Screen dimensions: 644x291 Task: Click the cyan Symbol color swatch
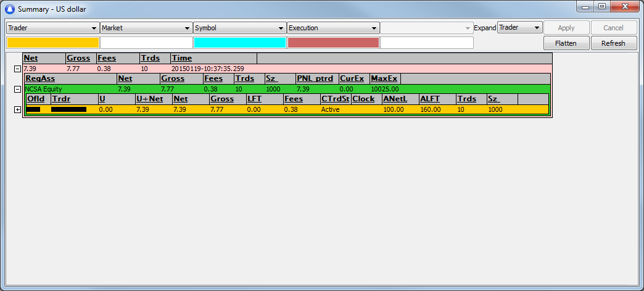click(239, 43)
